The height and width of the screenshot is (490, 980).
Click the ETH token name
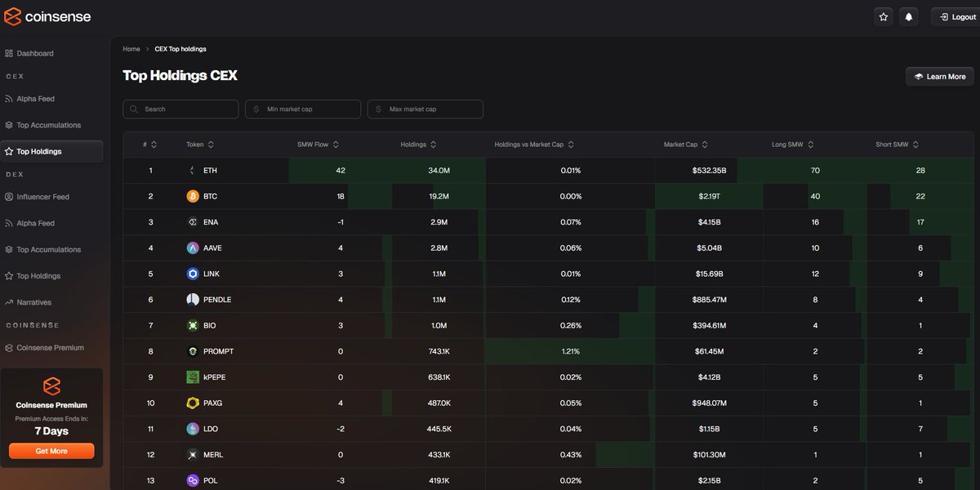[x=210, y=171]
